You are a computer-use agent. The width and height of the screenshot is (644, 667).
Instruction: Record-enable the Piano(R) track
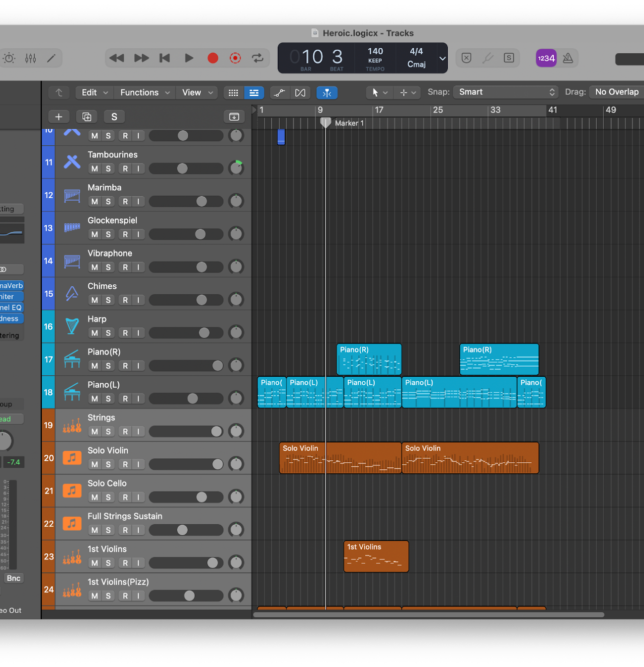pyautogui.click(x=125, y=366)
